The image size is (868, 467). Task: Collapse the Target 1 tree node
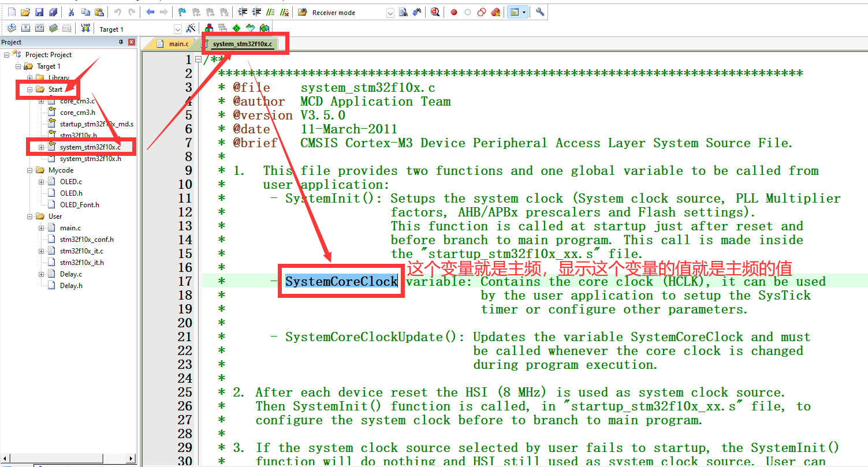pos(18,66)
